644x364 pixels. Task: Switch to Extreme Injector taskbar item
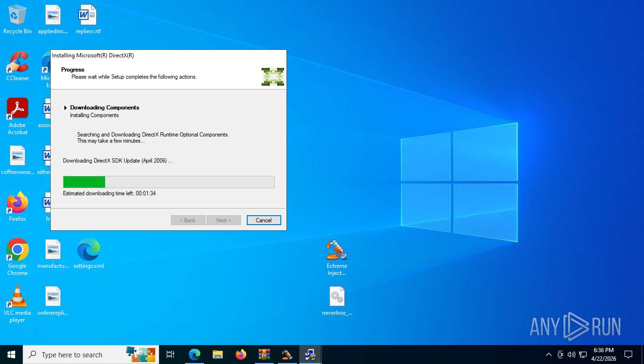[287, 355]
